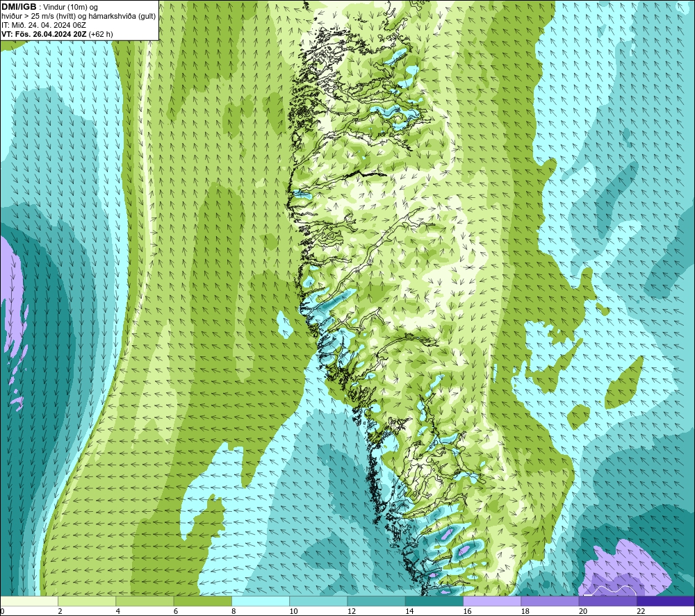Click the '(+62 h)' forecast offset text

point(101,34)
